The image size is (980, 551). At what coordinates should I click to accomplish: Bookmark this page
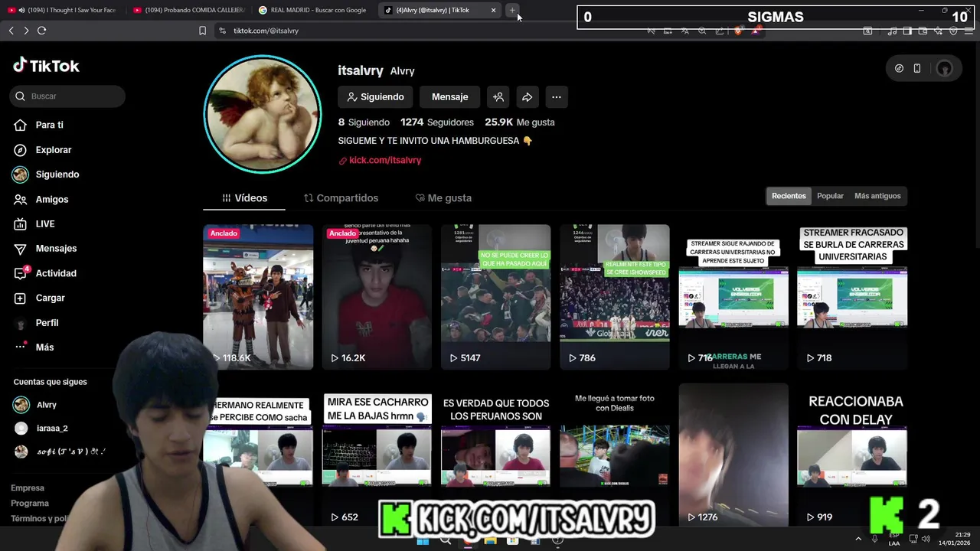tap(202, 31)
